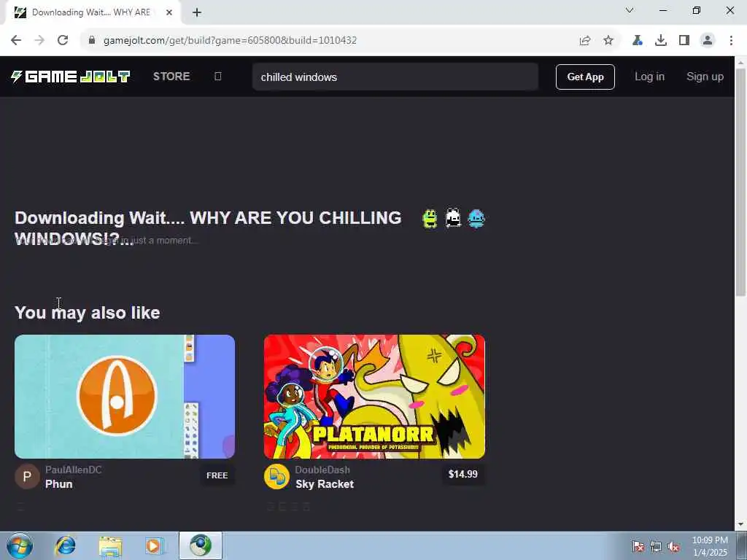Open the tab search dropdown arrow
The height and width of the screenshot is (560, 747).
[630, 10]
